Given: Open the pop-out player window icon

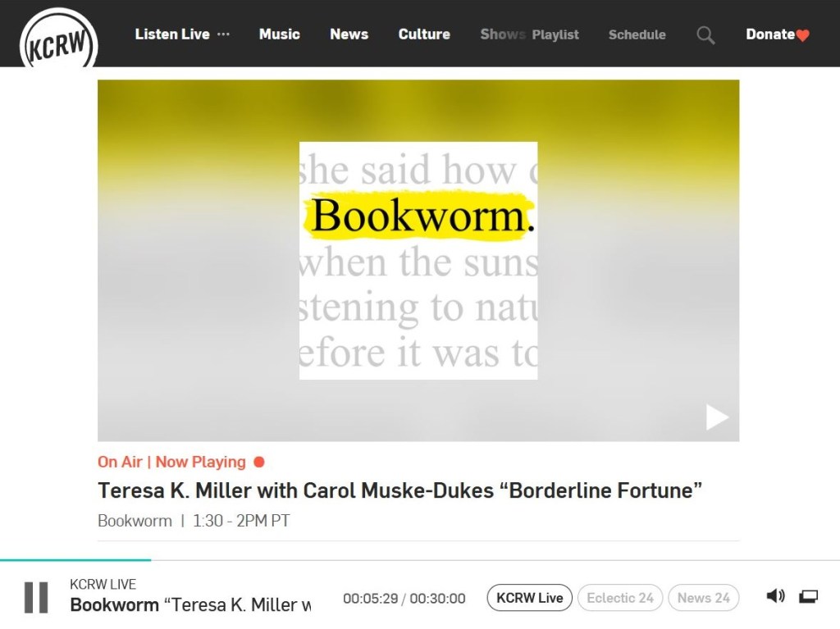Looking at the screenshot, I should [x=809, y=596].
